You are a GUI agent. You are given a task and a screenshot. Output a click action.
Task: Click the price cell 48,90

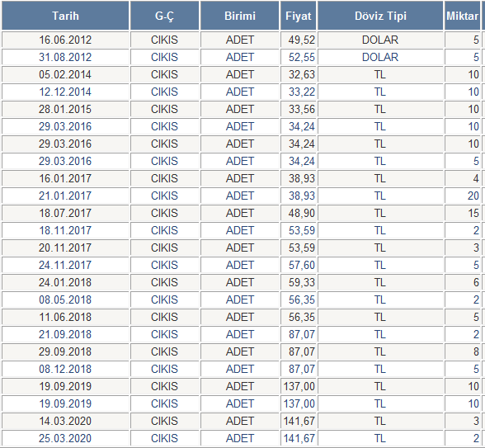pyautogui.click(x=299, y=213)
